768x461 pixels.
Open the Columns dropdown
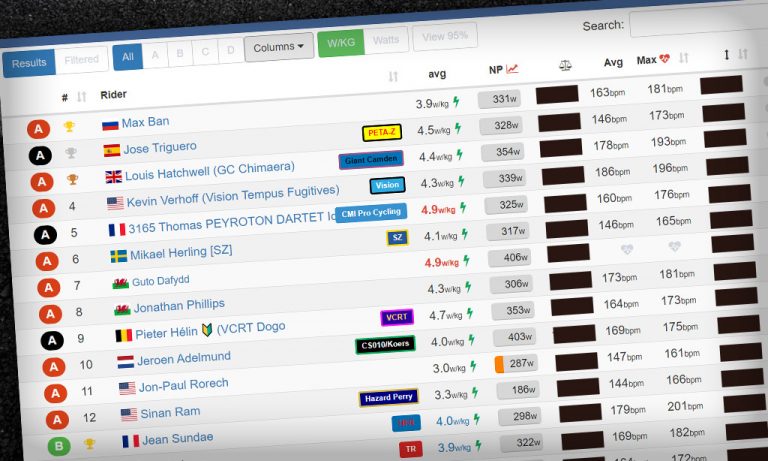point(278,47)
